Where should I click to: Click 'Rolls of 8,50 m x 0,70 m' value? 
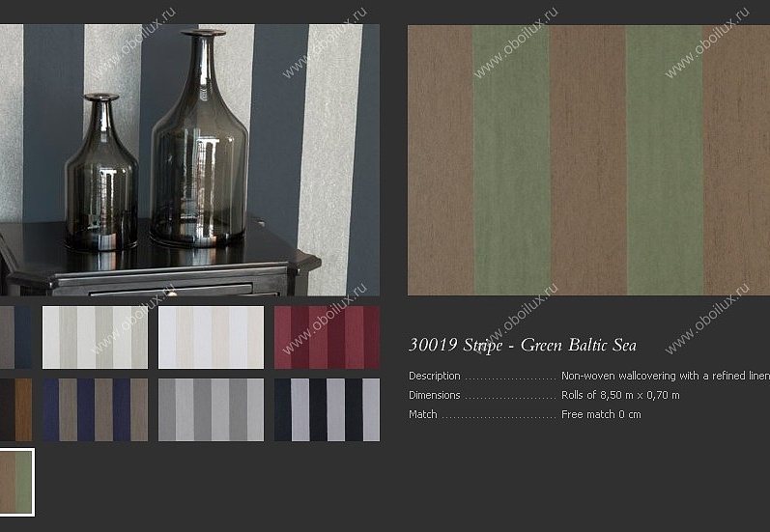(620, 395)
